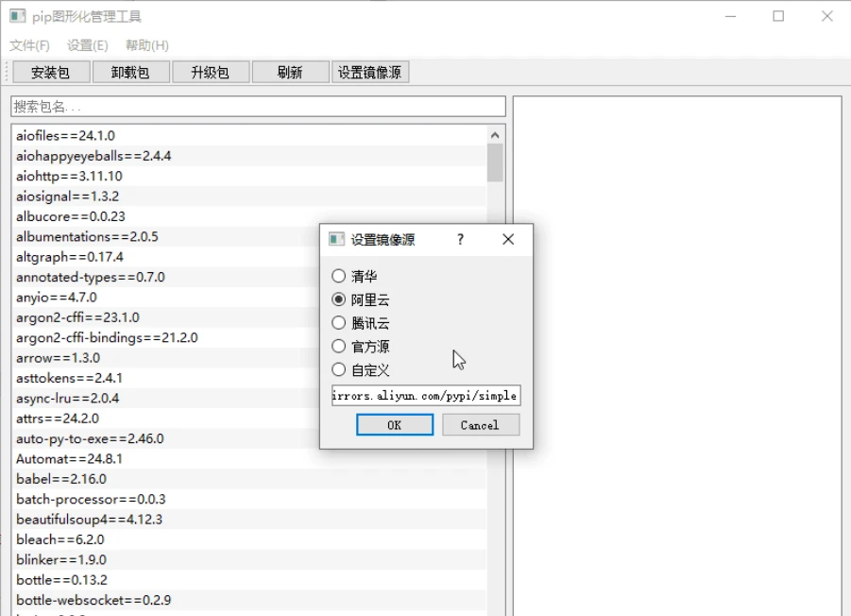Select bottle-websocket==0.2.9 in the list
The width and height of the screenshot is (851, 616).
tap(248, 600)
